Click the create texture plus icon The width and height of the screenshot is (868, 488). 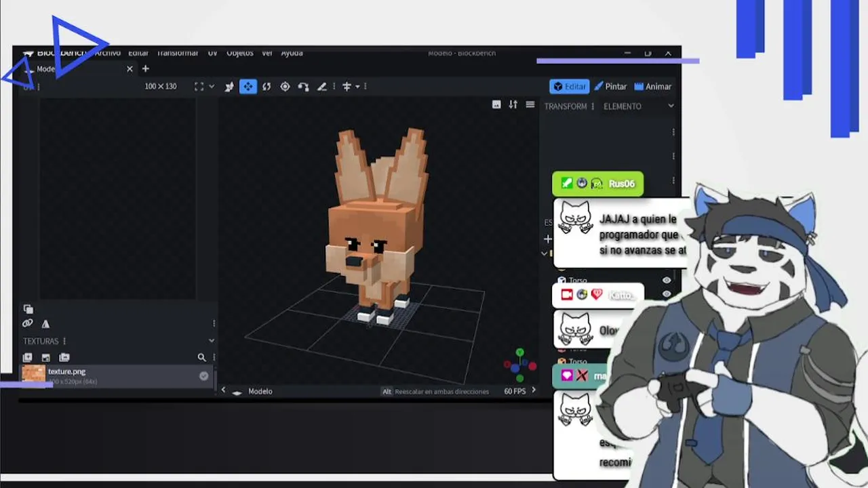[x=28, y=357]
